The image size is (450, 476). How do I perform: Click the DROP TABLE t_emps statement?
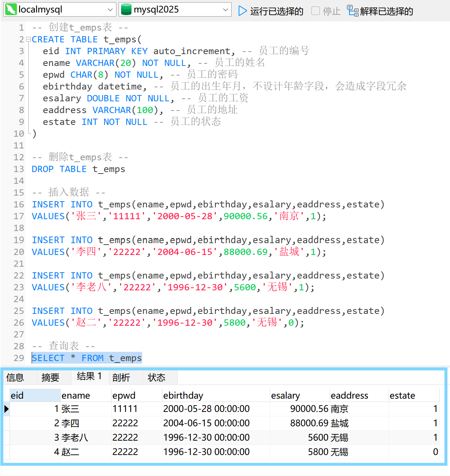point(78,169)
